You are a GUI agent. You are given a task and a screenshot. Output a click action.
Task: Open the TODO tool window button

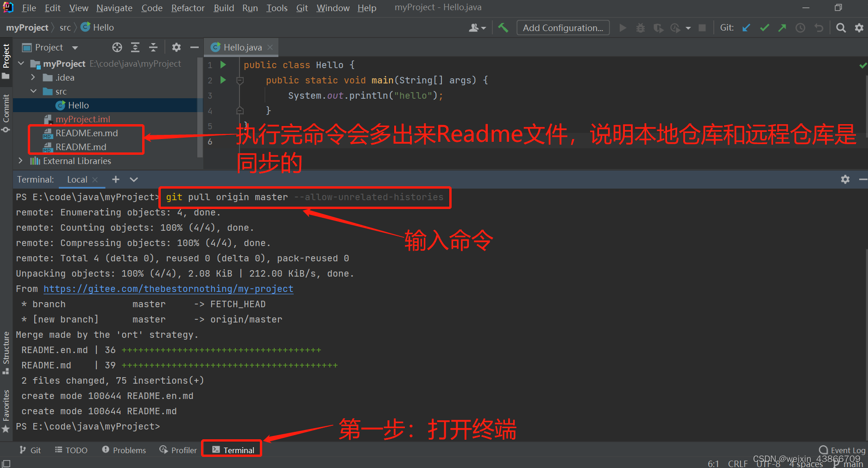coord(71,450)
